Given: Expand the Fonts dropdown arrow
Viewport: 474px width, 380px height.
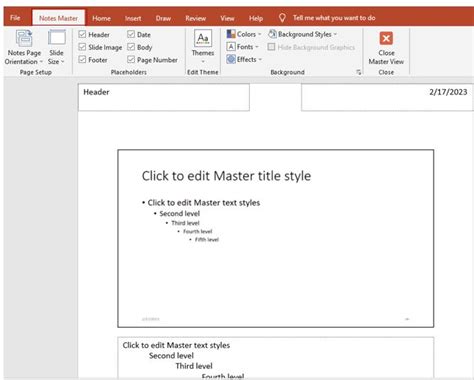Looking at the screenshot, I should click(x=257, y=47).
